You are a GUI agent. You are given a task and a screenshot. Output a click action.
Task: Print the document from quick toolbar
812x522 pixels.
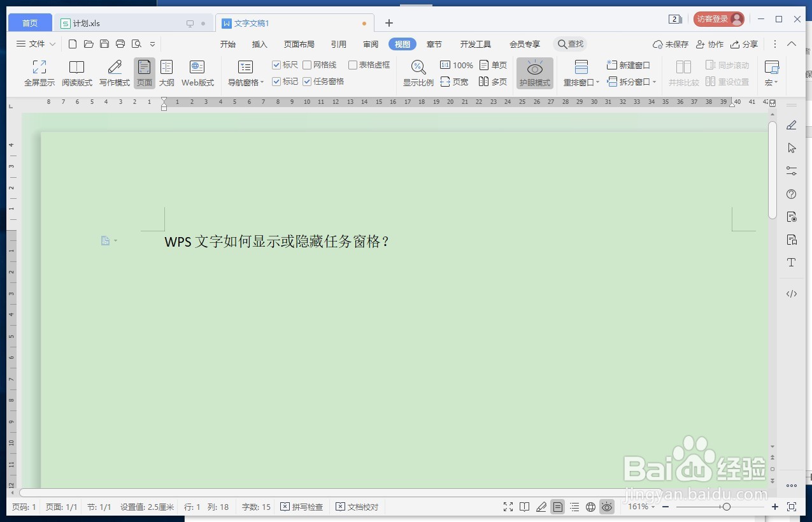coord(120,44)
